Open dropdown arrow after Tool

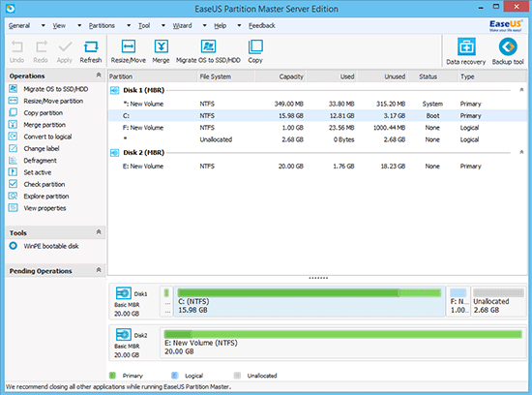[x=163, y=25]
